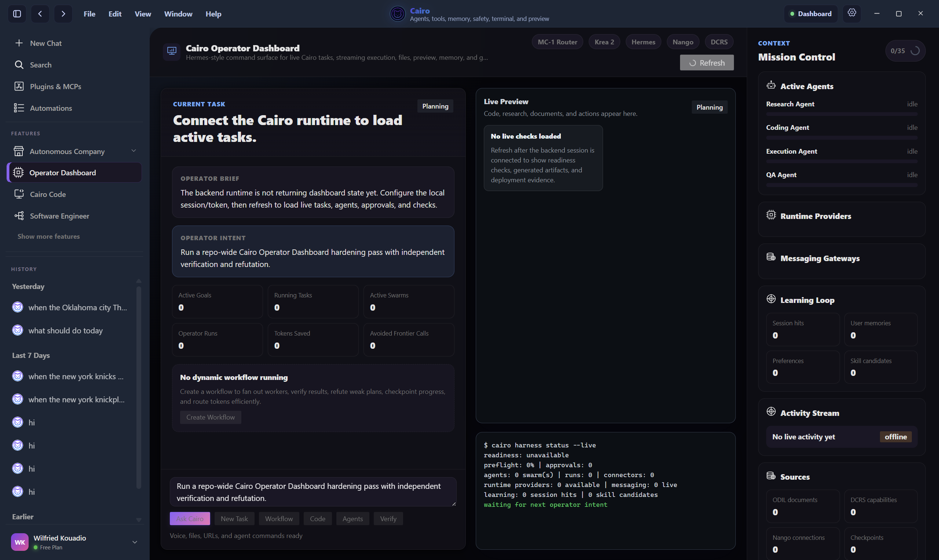Click the Operator Intent card
939x560 pixels.
313,251
